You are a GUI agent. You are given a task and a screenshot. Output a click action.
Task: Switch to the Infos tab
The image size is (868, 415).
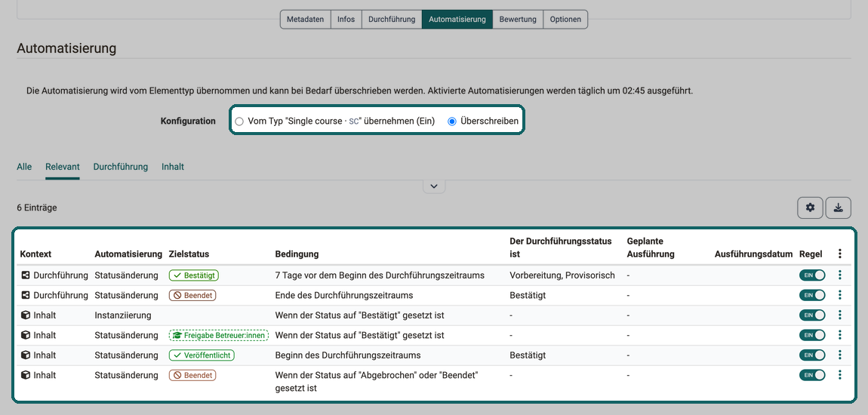346,20
